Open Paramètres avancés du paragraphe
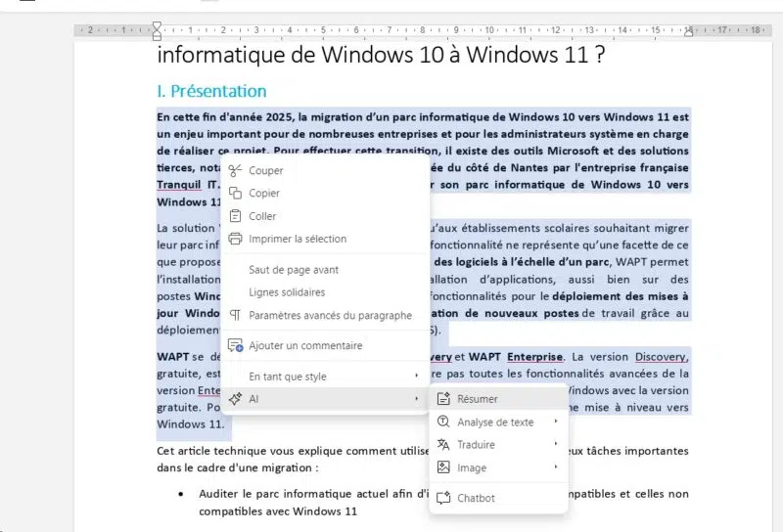 [325, 316]
